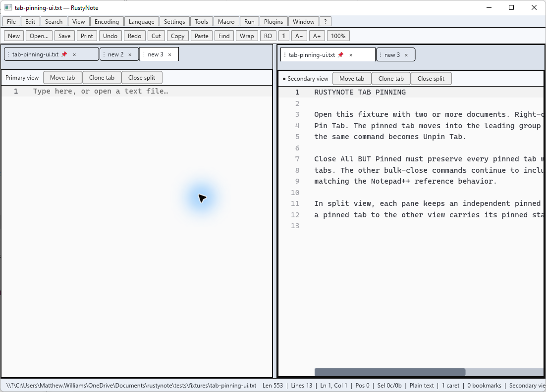Image resolution: width=546 pixels, height=392 pixels.
Task: Open the Run menu
Action: pos(249,22)
